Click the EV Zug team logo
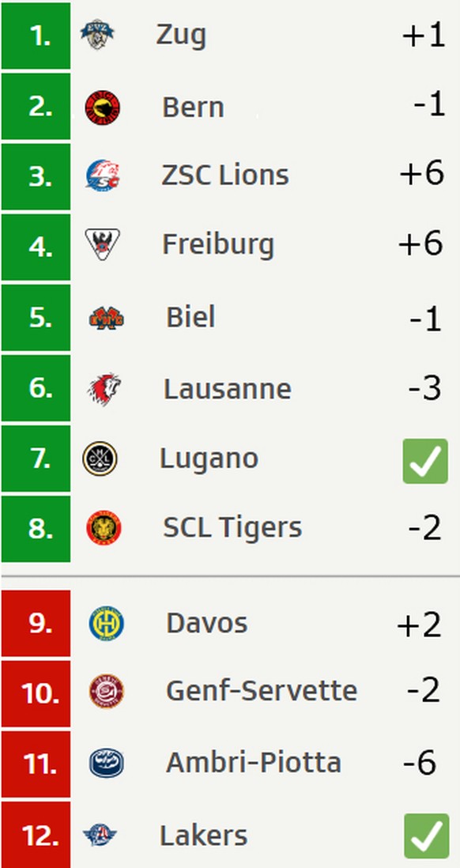The width and height of the screenshot is (460, 868). [x=97, y=34]
